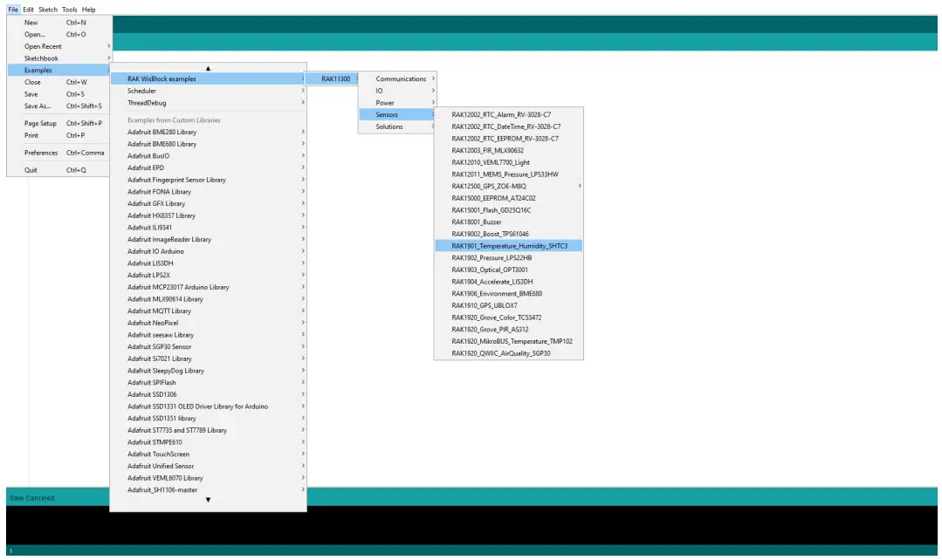Open the Help menu
This screenshot has height=560, width=942.
89,10
